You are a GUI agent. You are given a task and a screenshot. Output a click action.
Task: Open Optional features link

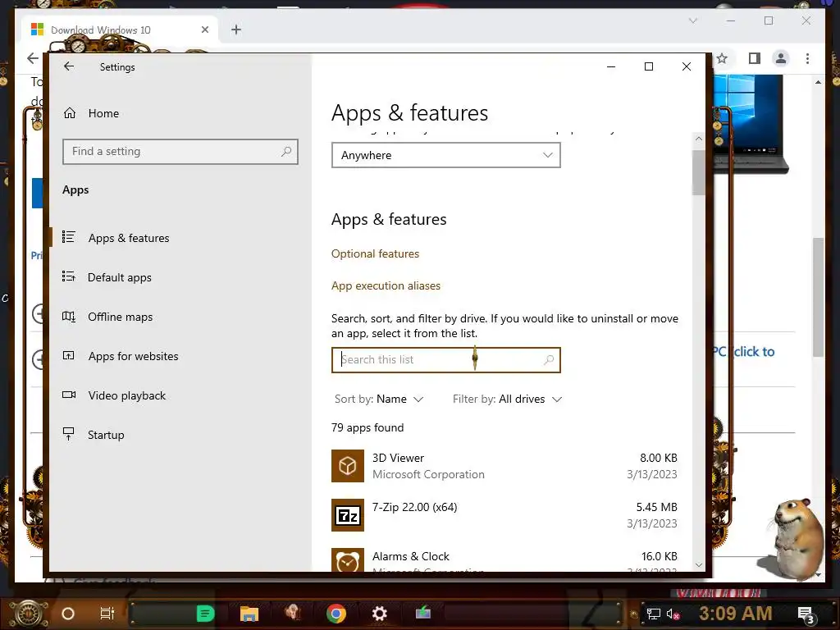[375, 254]
